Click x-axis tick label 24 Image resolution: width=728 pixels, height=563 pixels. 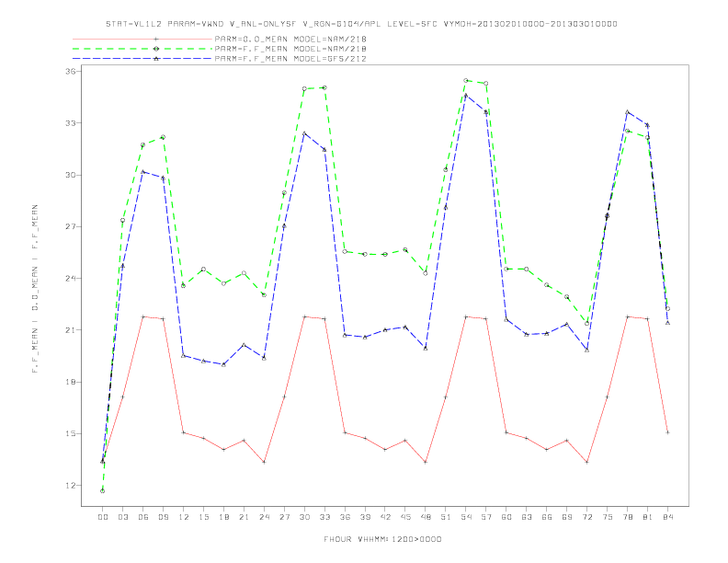[264, 517]
